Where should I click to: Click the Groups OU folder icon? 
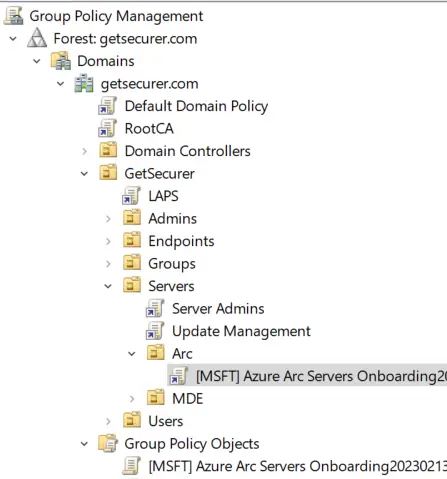(132, 262)
